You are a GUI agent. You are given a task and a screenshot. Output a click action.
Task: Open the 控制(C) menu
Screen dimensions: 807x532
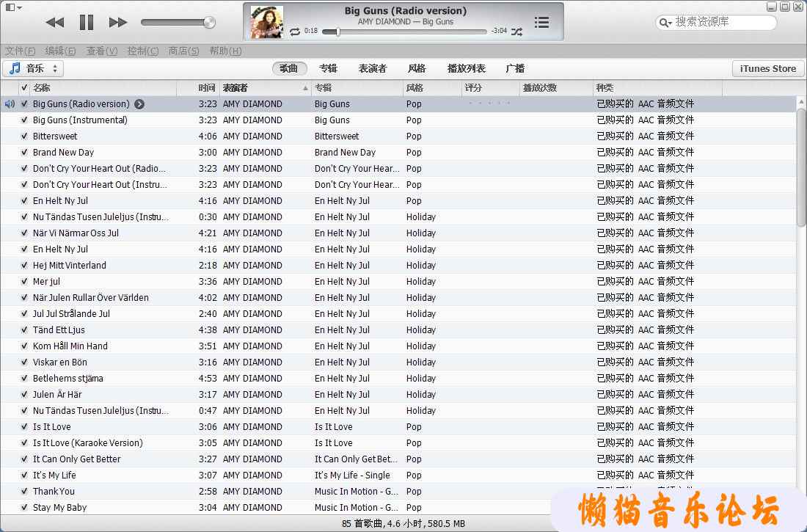click(x=143, y=51)
